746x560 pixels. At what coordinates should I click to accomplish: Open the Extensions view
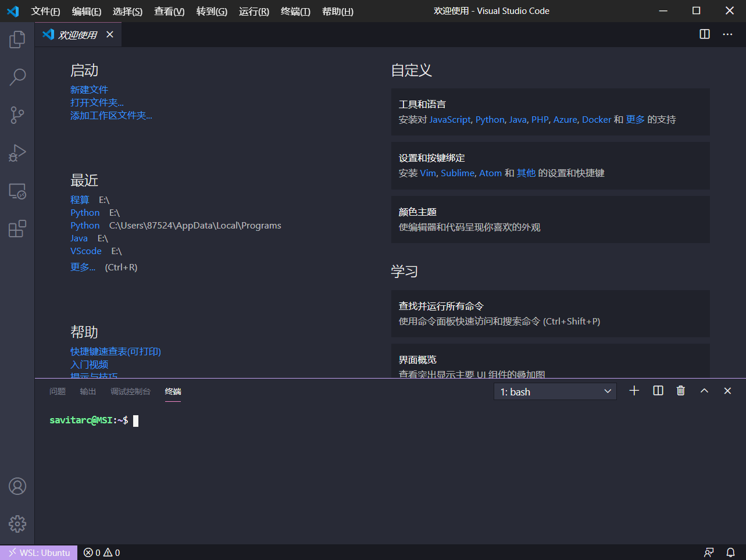[17, 229]
